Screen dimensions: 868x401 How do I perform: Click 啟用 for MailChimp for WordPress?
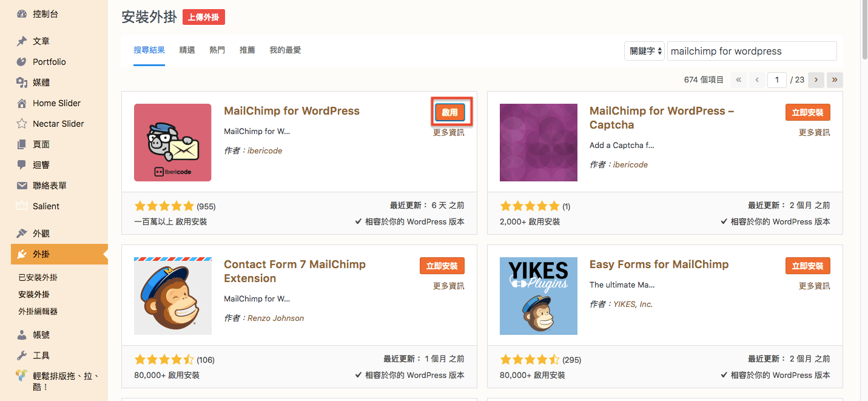pyautogui.click(x=449, y=112)
